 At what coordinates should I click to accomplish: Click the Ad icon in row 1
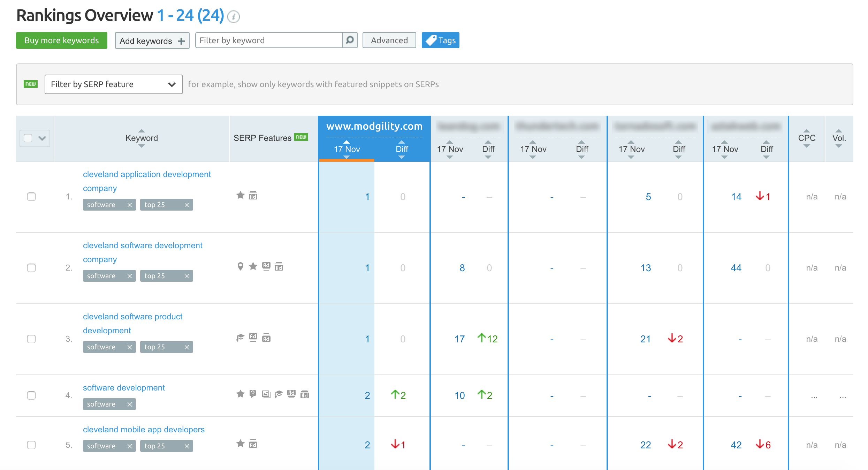click(253, 195)
